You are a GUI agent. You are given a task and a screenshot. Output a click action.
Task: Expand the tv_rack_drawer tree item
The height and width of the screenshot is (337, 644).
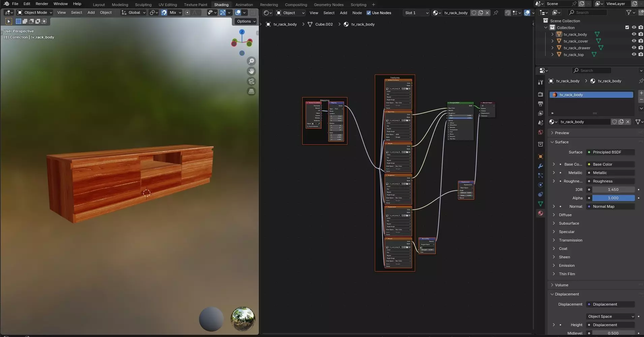tap(552, 48)
